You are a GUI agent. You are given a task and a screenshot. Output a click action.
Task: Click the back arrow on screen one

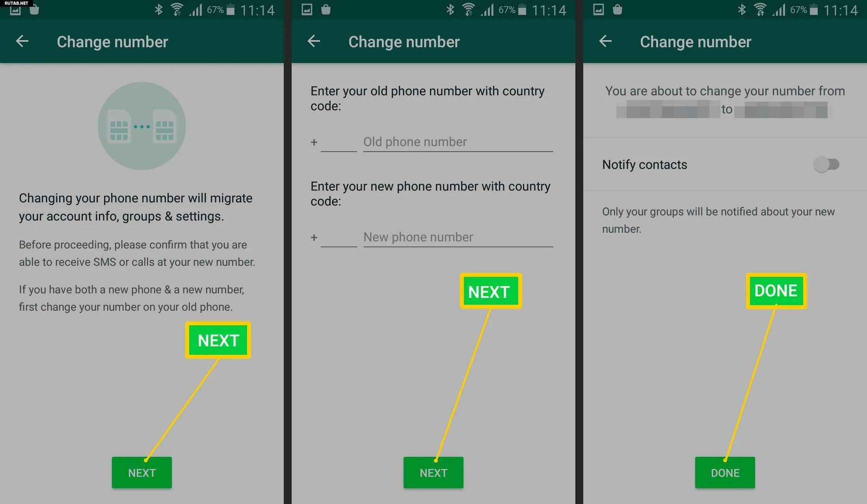tap(22, 41)
